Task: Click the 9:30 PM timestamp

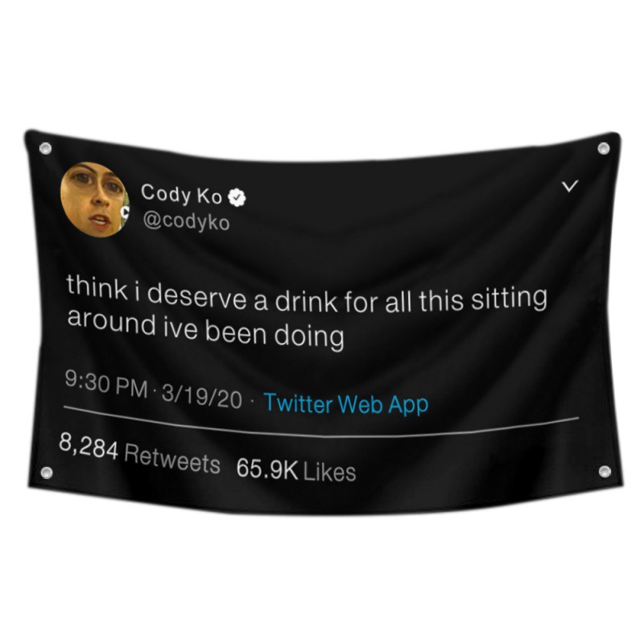Action: tap(106, 385)
